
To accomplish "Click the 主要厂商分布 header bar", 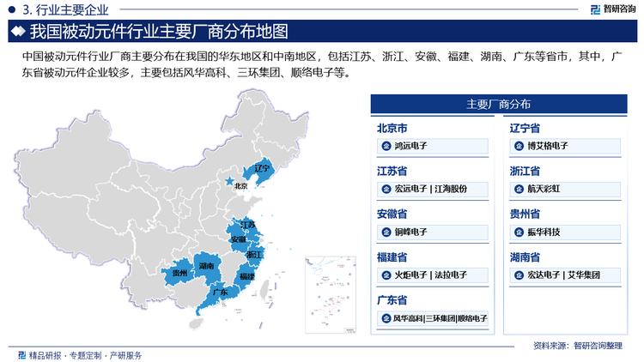I will coord(499,105).
